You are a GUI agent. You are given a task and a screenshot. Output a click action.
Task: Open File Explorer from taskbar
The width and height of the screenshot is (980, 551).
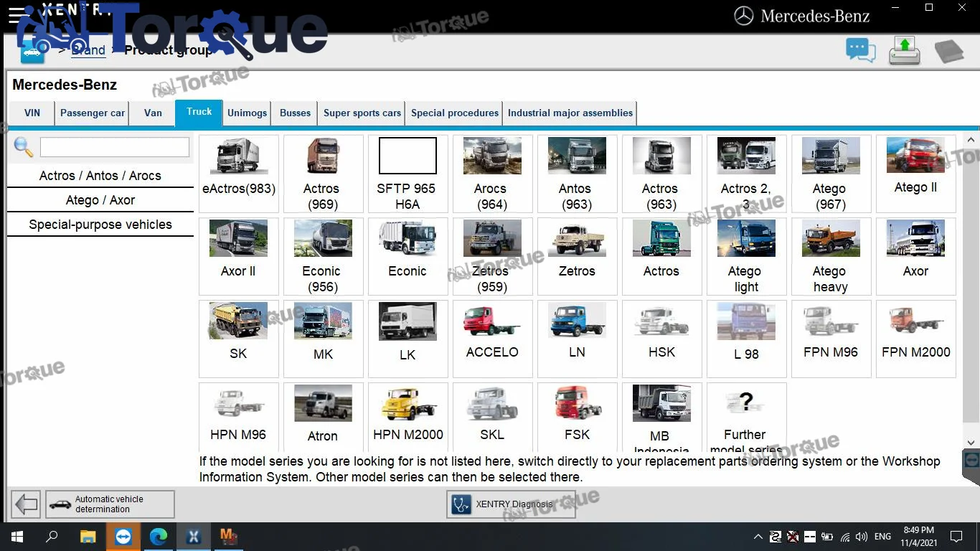pyautogui.click(x=88, y=536)
